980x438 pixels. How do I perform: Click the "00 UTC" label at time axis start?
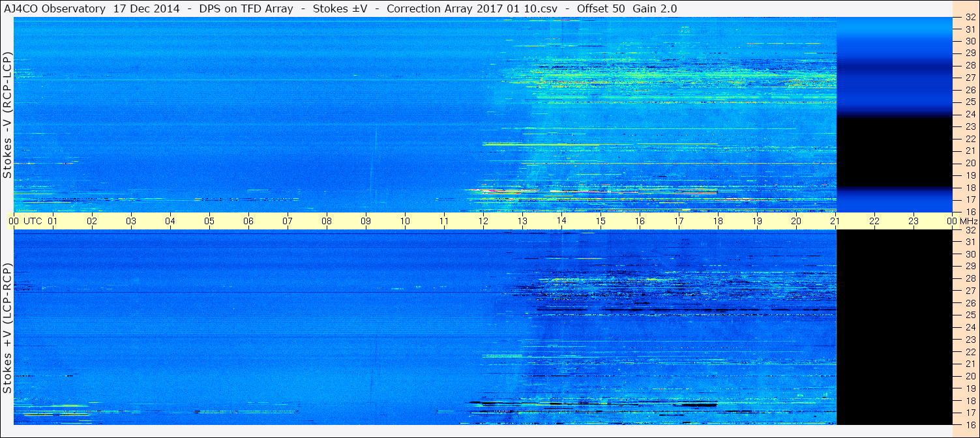point(25,221)
